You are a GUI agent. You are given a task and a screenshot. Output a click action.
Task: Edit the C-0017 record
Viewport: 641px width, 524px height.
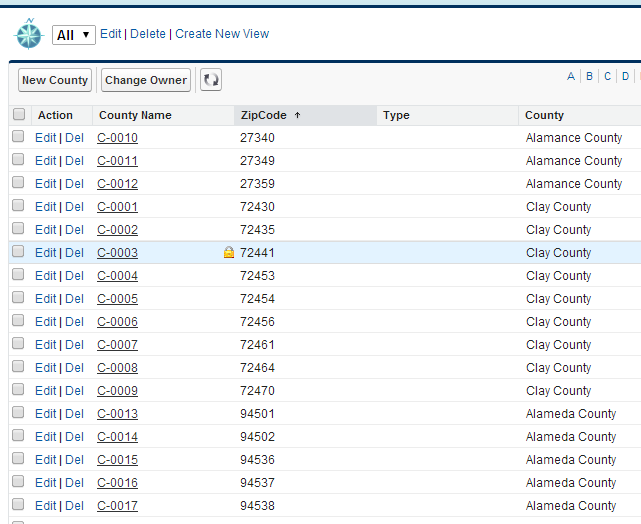click(x=46, y=506)
